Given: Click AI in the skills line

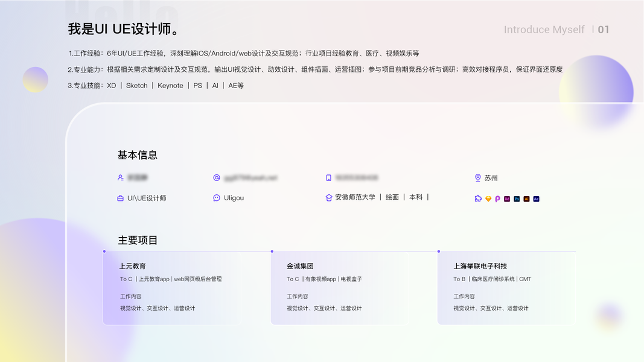Looking at the screenshot, I should pos(215,85).
